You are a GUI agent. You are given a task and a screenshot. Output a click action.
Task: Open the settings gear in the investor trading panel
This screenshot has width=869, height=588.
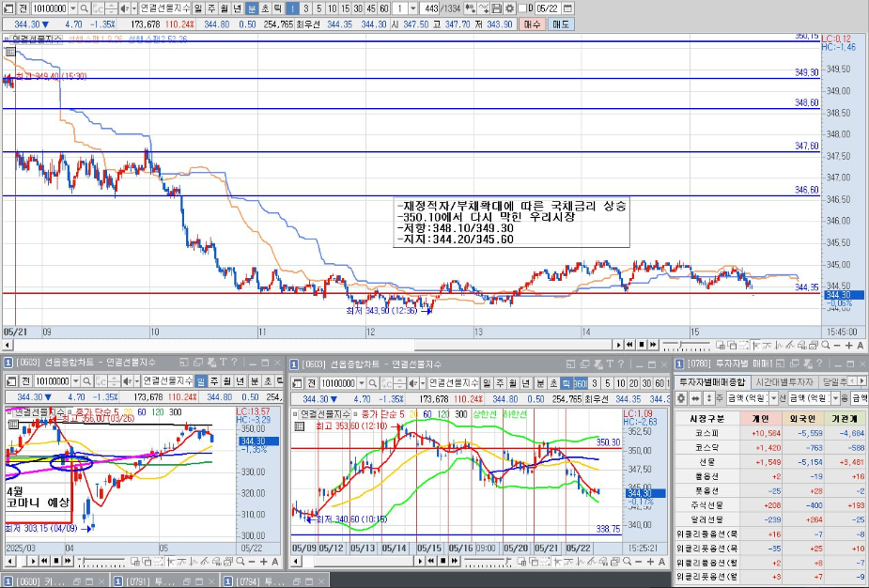click(681, 398)
